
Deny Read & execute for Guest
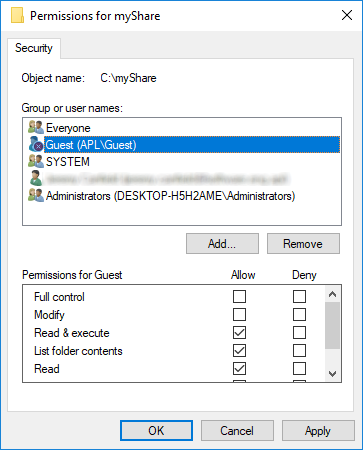coord(299,333)
